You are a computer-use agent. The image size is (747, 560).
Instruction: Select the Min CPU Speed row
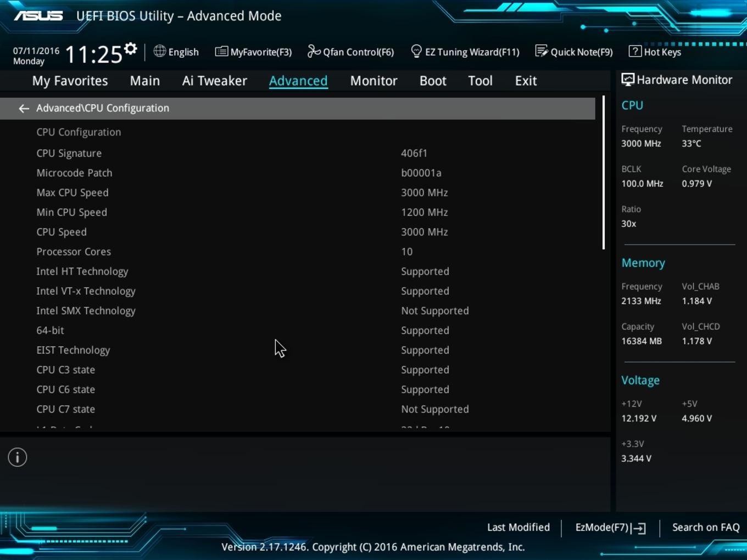(x=298, y=212)
